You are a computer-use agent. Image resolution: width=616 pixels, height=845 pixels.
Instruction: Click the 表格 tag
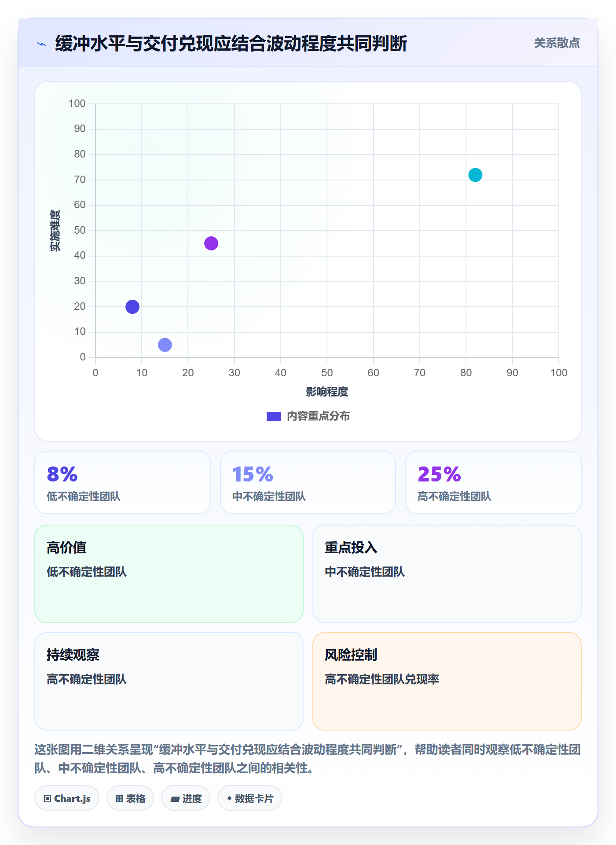(130, 798)
